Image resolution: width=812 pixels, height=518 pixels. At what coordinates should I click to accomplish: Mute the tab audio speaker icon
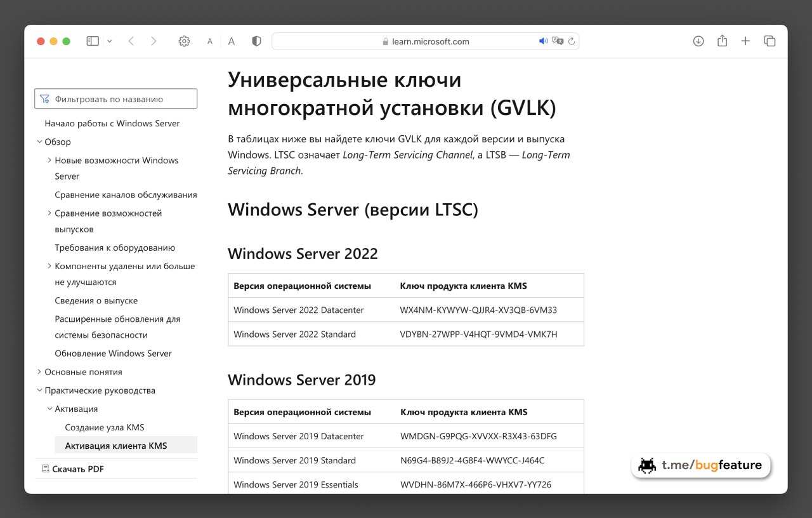543,41
